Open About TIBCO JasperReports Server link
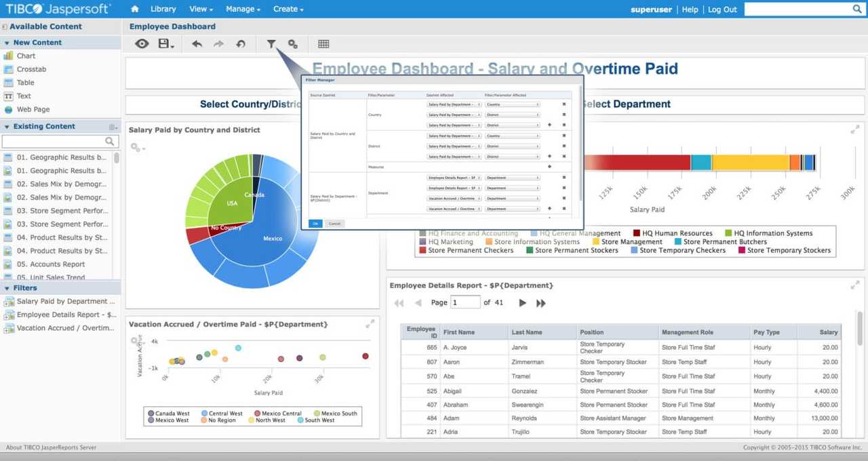Image resolution: width=868 pixels, height=461 pixels. click(x=51, y=447)
